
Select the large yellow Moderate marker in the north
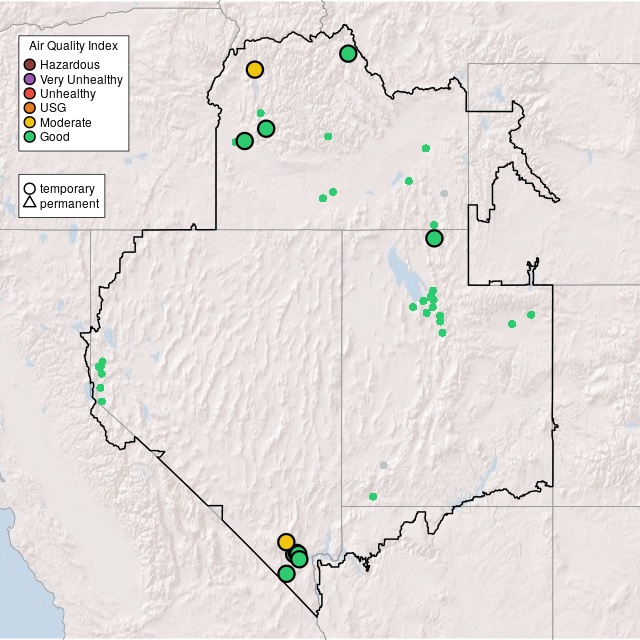[255, 69]
